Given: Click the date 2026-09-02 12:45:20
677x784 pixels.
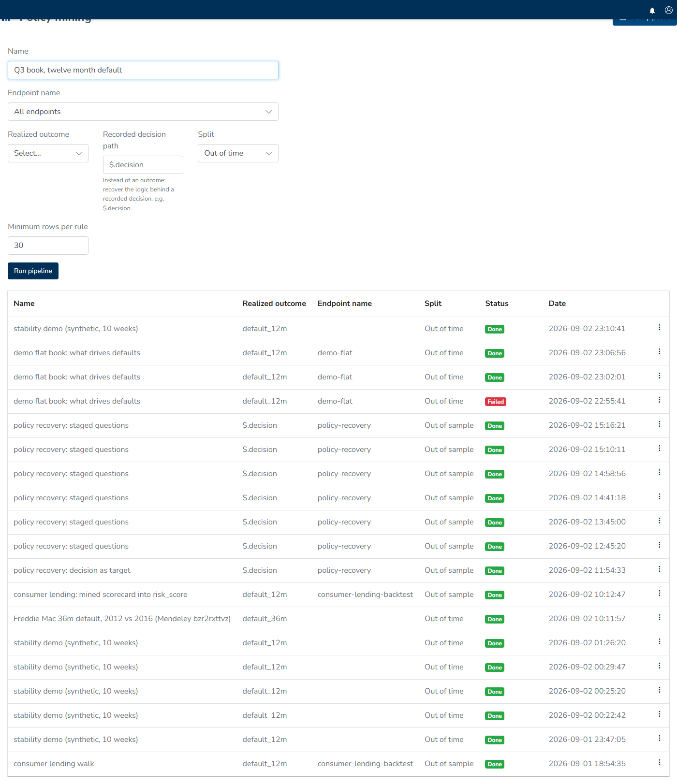Looking at the screenshot, I should [x=587, y=546].
